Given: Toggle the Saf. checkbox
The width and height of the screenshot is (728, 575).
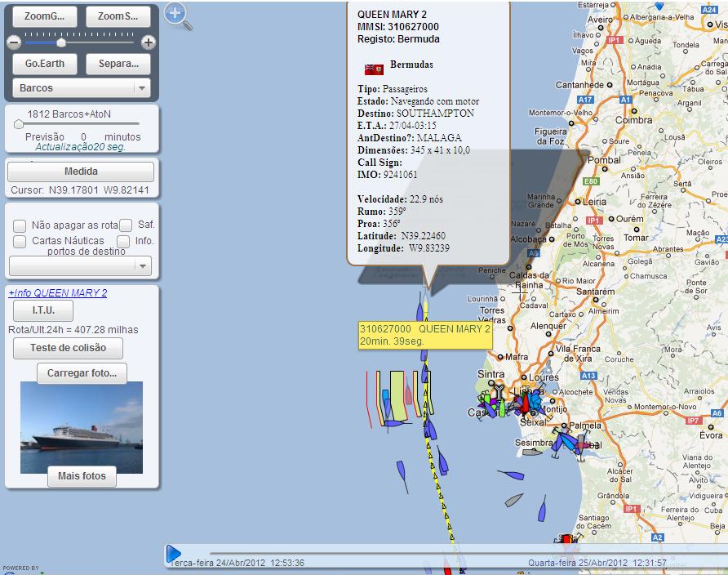Looking at the screenshot, I should click(126, 225).
